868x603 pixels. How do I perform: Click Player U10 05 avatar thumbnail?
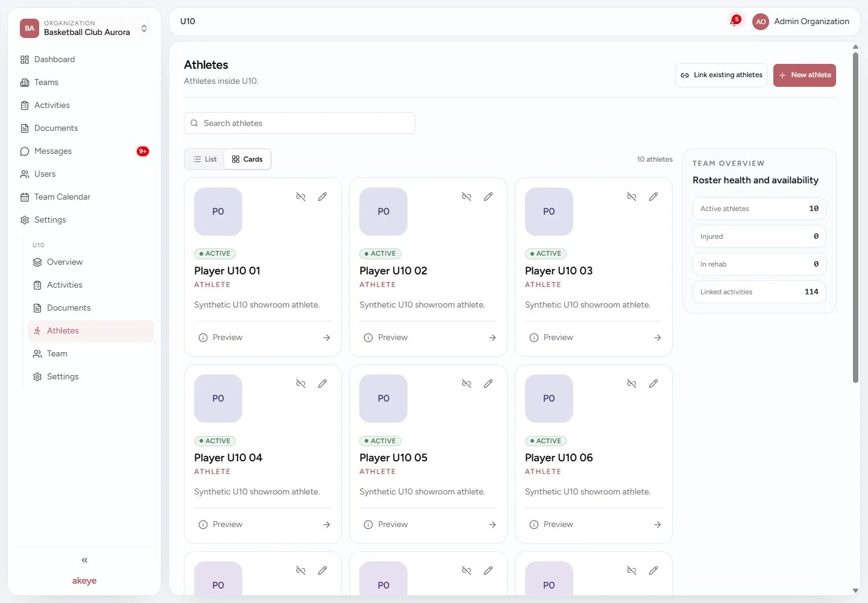383,399
